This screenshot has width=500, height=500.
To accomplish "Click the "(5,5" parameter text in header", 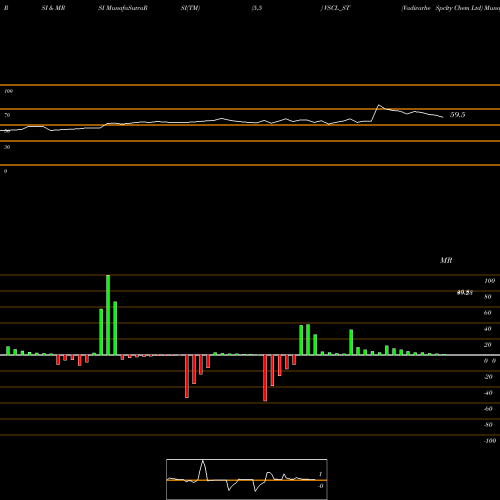I will [257, 8].
